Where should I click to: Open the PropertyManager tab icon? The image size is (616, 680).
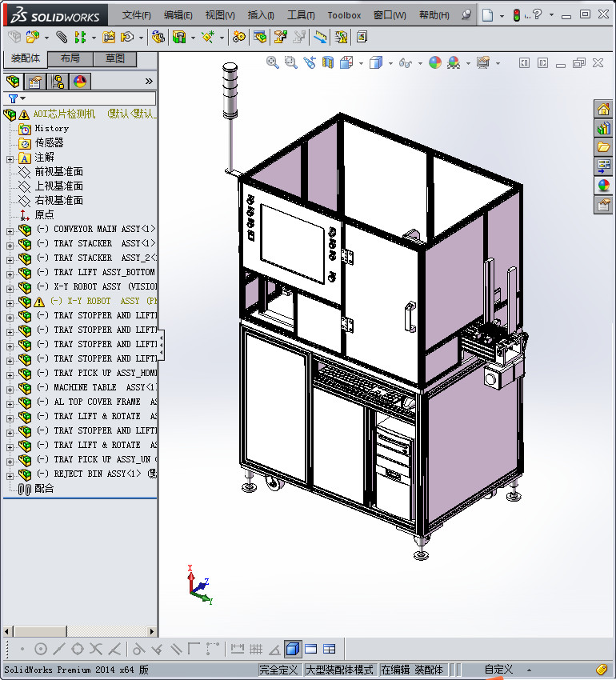pos(34,82)
